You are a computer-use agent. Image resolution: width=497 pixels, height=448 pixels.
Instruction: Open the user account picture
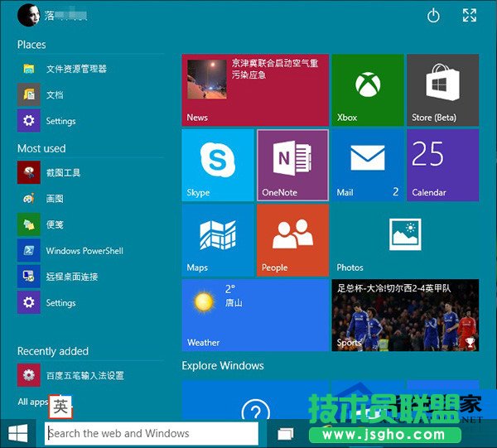tap(28, 15)
